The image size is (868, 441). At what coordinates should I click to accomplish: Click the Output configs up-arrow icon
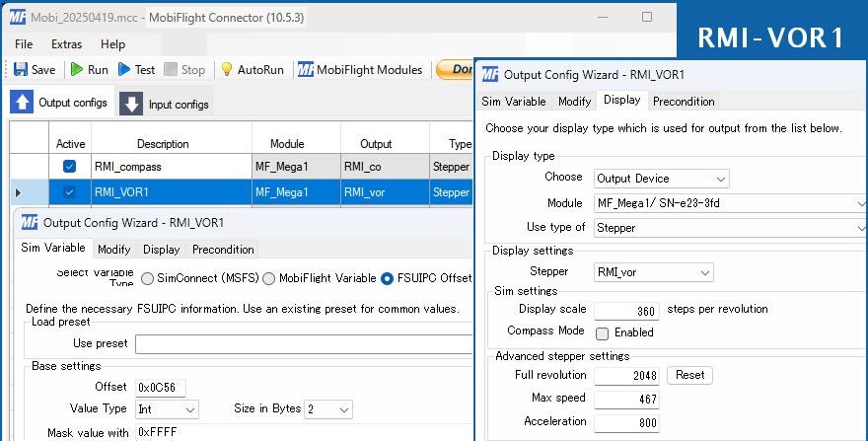(x=22, y=102)
